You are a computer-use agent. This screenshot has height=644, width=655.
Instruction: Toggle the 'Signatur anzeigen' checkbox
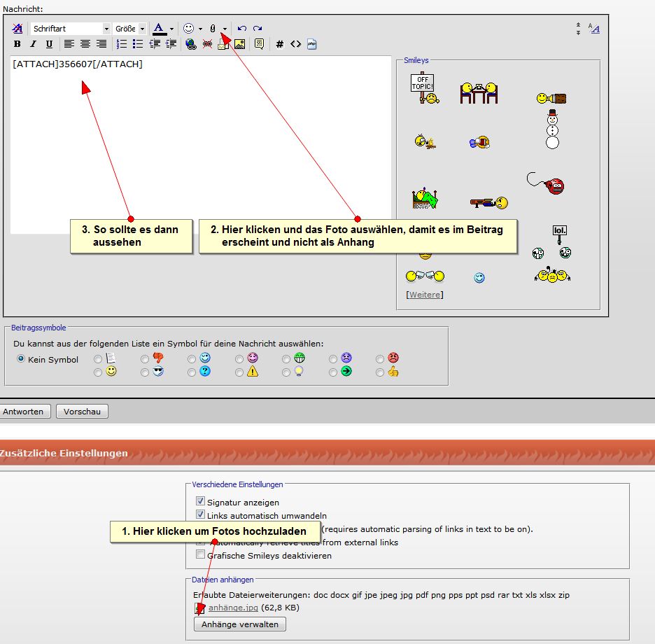click(x=200, y=500)
